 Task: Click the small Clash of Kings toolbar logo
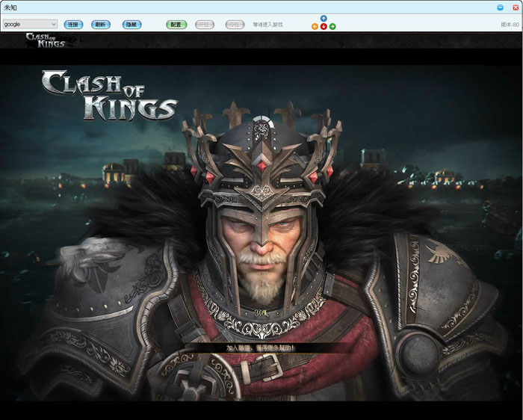pos(46,40)
